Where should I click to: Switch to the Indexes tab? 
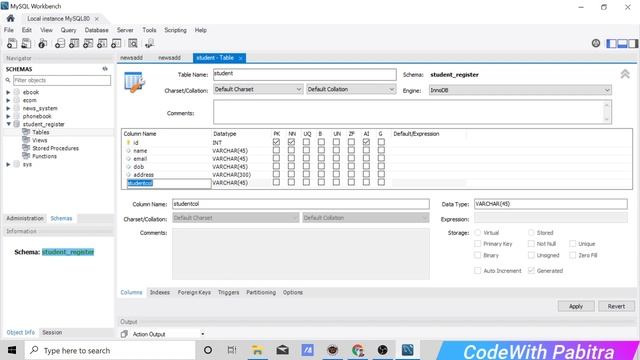tap(160, 292)
